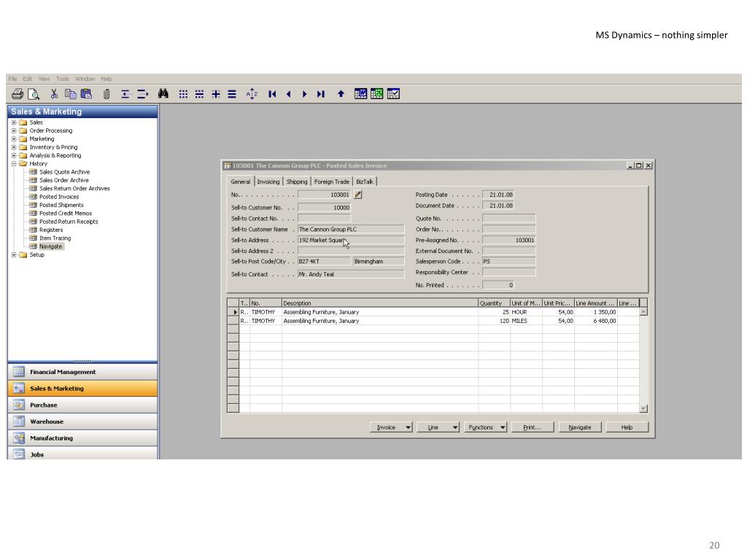Switch to the Foreign Trade tab
The width and height of the screenshot is (747, 560).
pos(332,182)
